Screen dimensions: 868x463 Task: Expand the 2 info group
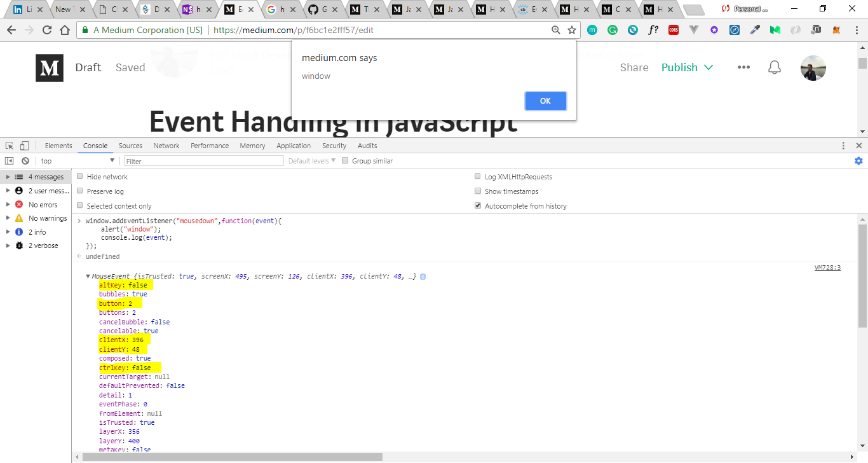(8, 232)
